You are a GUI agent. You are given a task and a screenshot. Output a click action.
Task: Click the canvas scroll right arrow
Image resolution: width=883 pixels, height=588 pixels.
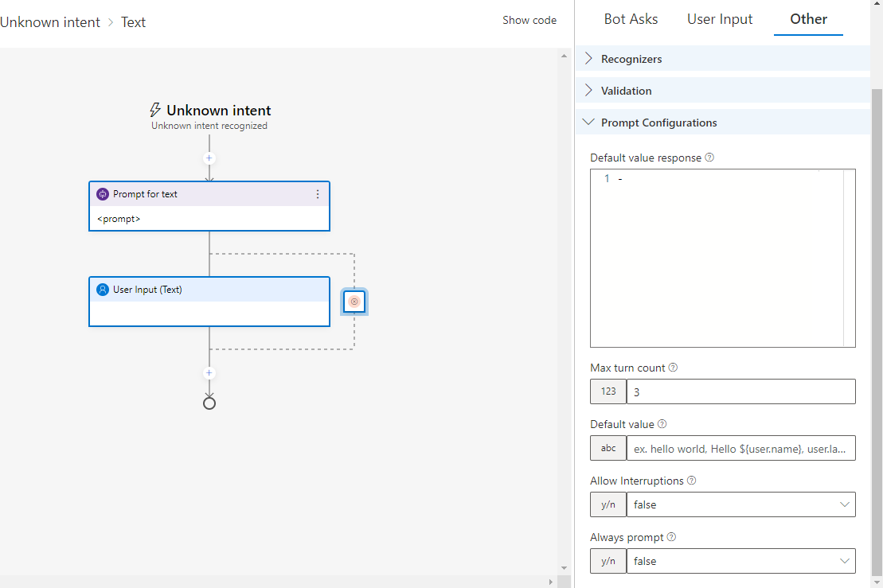pos(551,582)
